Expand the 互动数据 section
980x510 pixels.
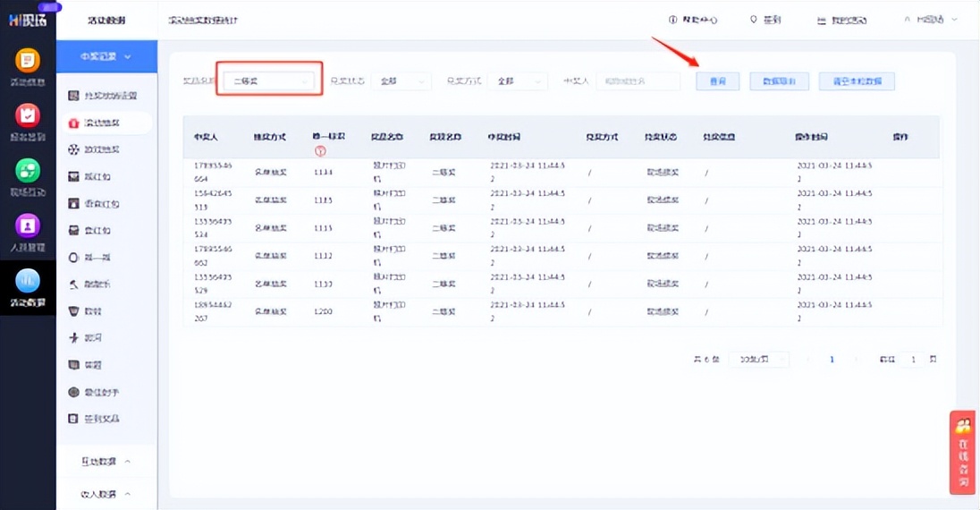coord(107,461)
